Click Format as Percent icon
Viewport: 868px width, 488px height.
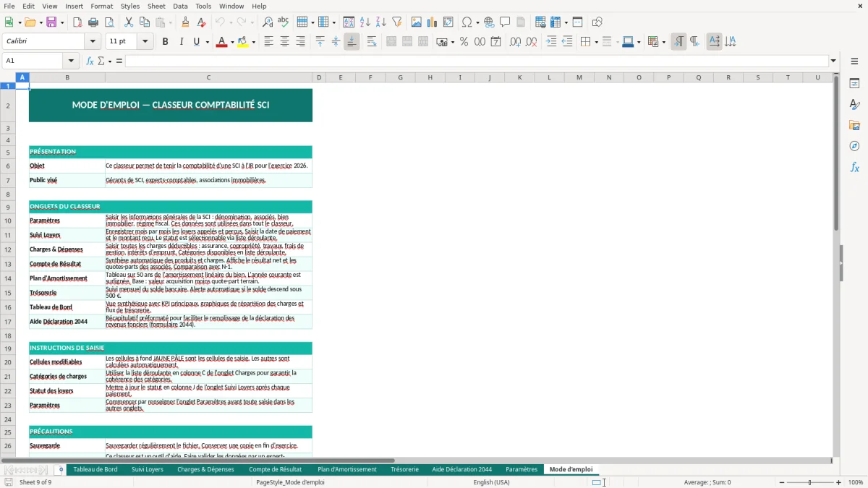pyautogui.click(x=464, y=42)
